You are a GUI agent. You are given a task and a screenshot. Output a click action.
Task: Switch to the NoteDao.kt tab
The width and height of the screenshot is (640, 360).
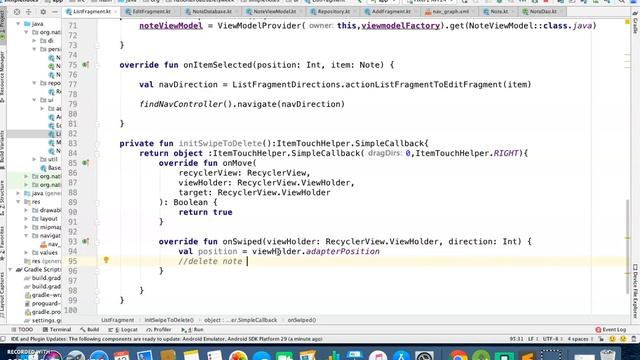[x=543, y=12]
